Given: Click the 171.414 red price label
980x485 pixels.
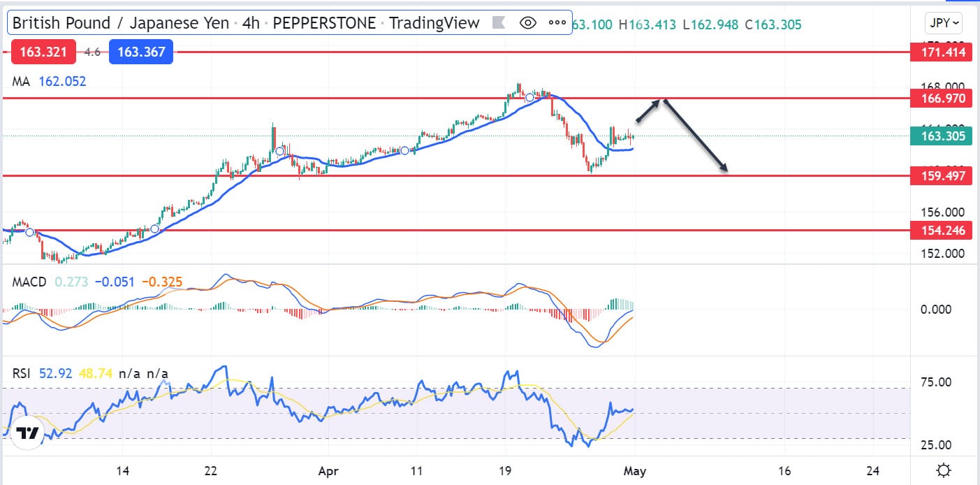Looking at the screenshot, I should 942,52.
